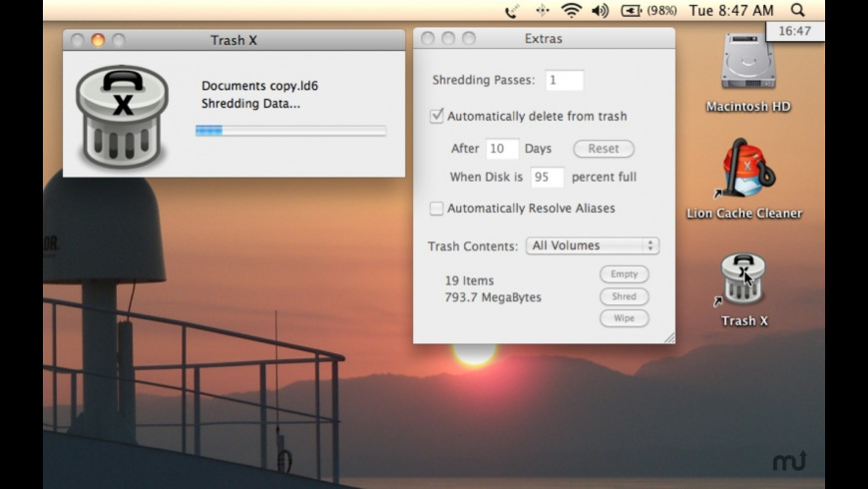Open the Trash X desktop shortcut icon
This screenshot has width=868, height=489.
click(743, 279)
